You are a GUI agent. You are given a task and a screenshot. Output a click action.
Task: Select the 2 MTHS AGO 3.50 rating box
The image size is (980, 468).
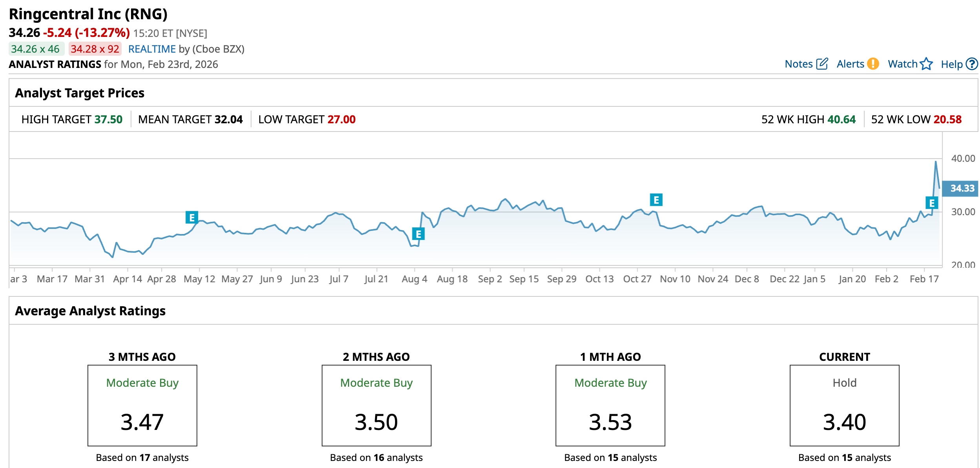tap(376, 405)
